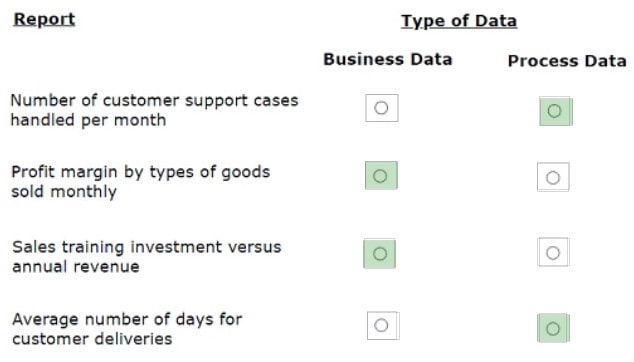Click the underlined Type of Data heading

pyautogui.click(x=459, y=21)
